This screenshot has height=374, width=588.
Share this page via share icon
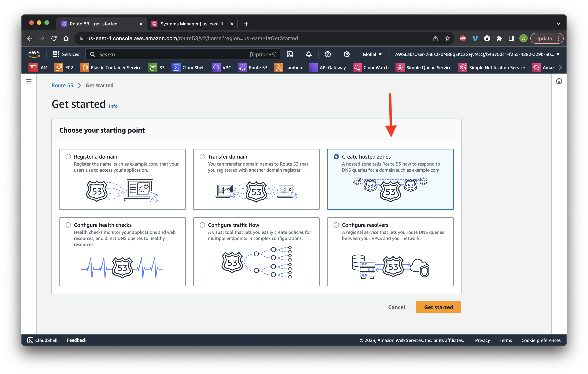click(435, 38)
